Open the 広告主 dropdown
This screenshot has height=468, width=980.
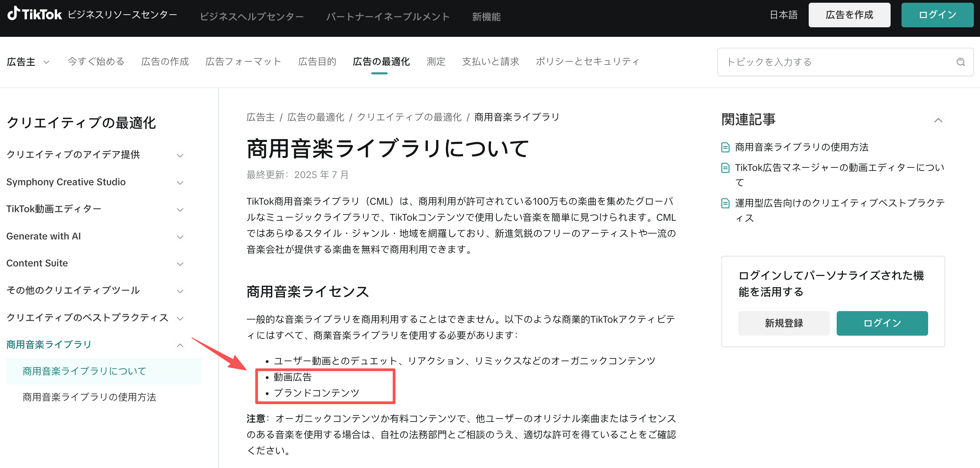tap(28, 62)
